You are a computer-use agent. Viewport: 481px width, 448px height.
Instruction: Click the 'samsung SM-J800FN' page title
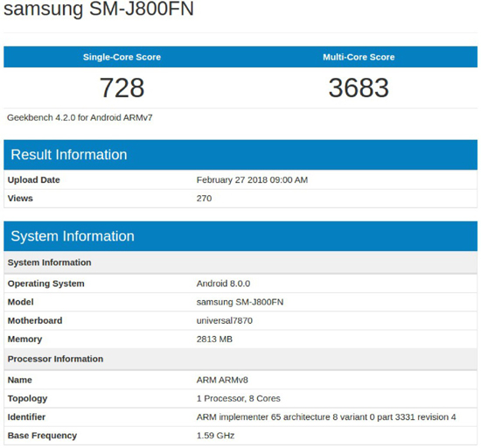99,9
